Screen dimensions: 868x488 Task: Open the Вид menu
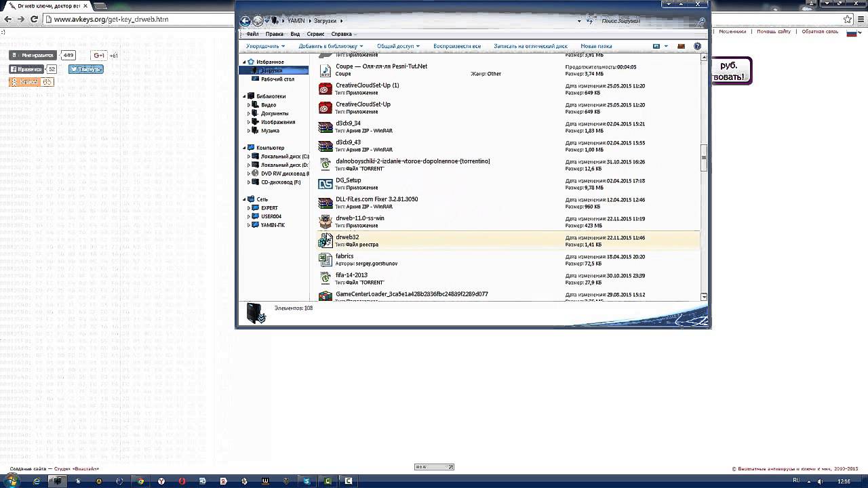pos(295,34)
